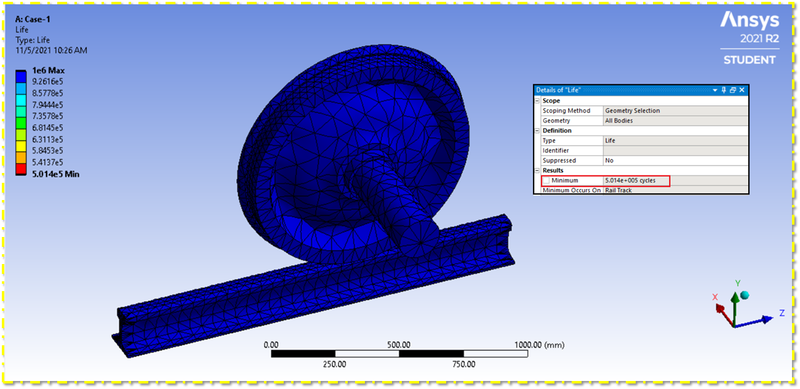Viewport: 800px width, 389px height.
Task: Collapse the Results section
Action: tap(537, 171)
